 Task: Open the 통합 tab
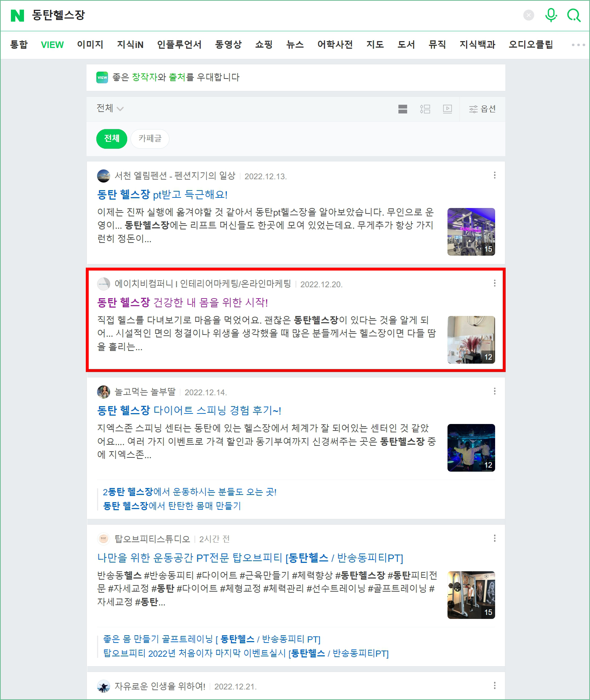point(19,44)
